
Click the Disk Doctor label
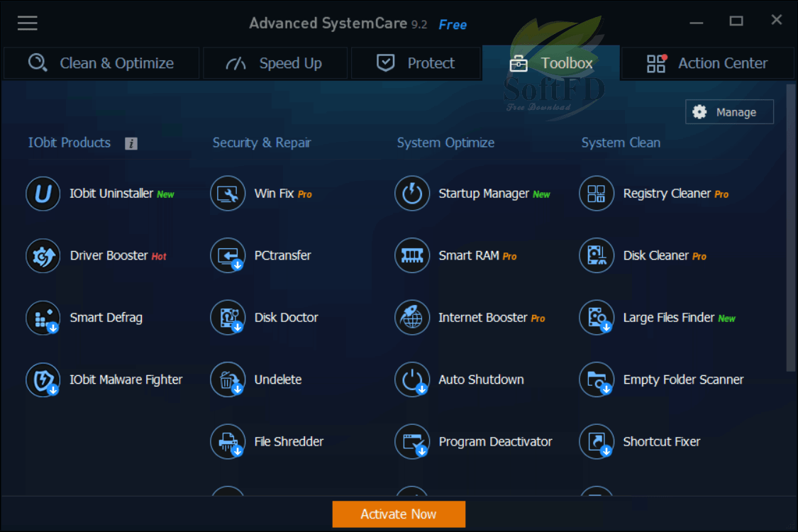[286, 318]
